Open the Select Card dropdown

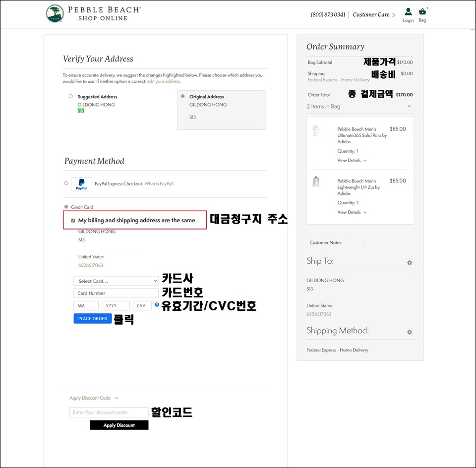[x=116, y=281]
